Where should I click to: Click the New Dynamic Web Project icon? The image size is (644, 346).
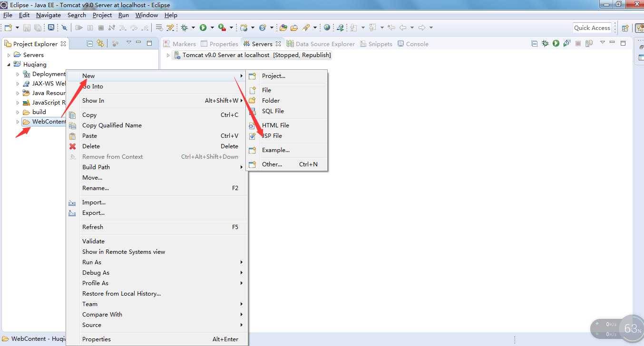pyautogui.click(x=244, y=28)
